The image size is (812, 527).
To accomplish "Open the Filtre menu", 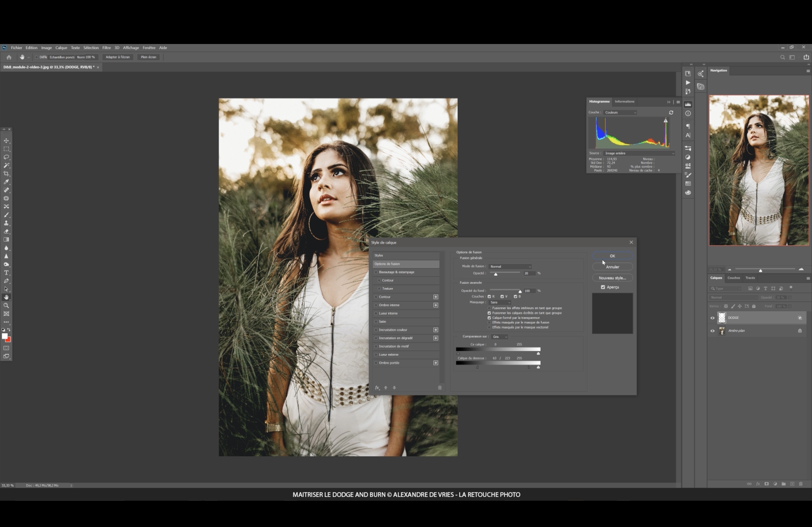I will point(106,48).
